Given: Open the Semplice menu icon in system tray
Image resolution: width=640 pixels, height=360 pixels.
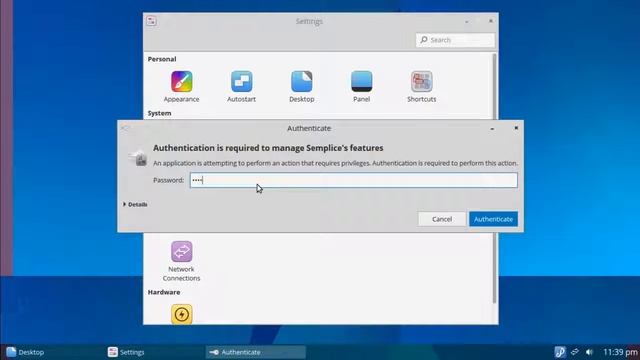Looking at the screenshot, I should coord(560,352).
